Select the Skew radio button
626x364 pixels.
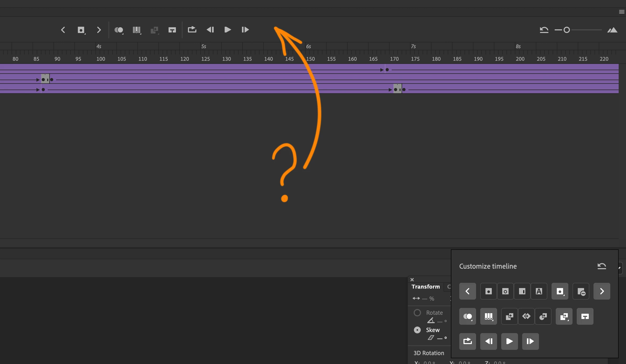[x=417, y=330]
